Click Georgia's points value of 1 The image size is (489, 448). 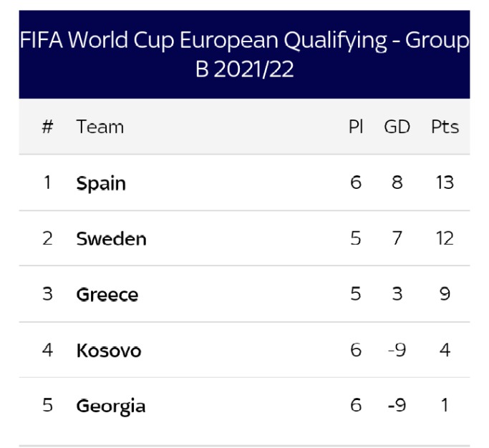[445, 405]
